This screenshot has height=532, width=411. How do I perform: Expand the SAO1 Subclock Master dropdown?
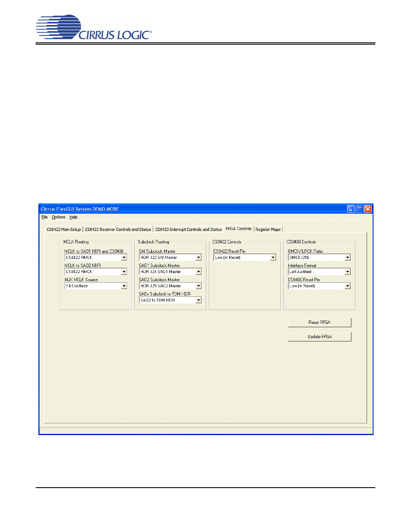[x=170, y=271]
